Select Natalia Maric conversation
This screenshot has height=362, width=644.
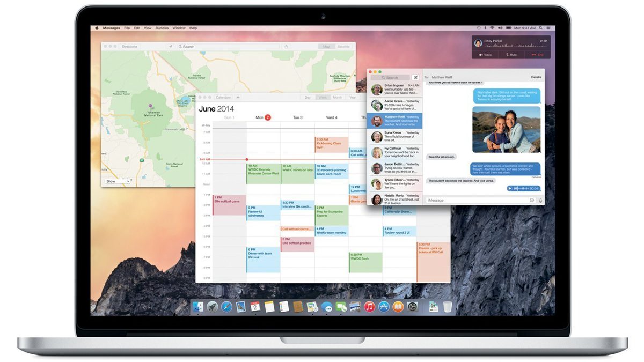click(x=394, y=198)
